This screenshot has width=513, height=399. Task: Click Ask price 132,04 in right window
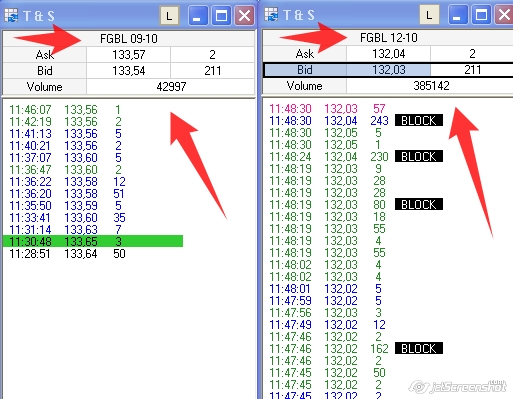point(389,54)
